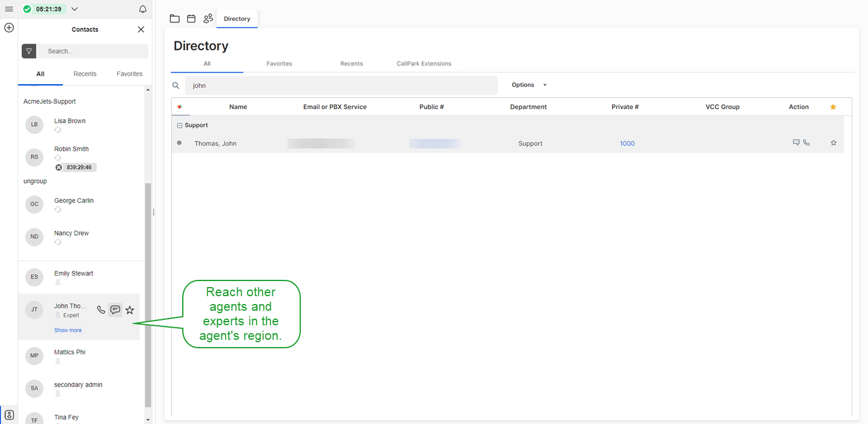Open the hamburger main menu

(x=9, y=9)
